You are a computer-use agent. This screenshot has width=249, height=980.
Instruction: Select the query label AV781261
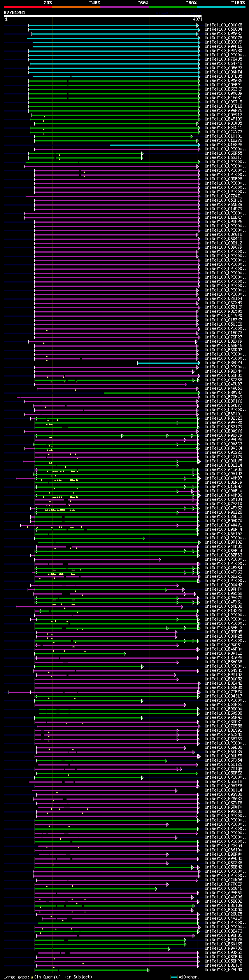(x=15, y=12)
